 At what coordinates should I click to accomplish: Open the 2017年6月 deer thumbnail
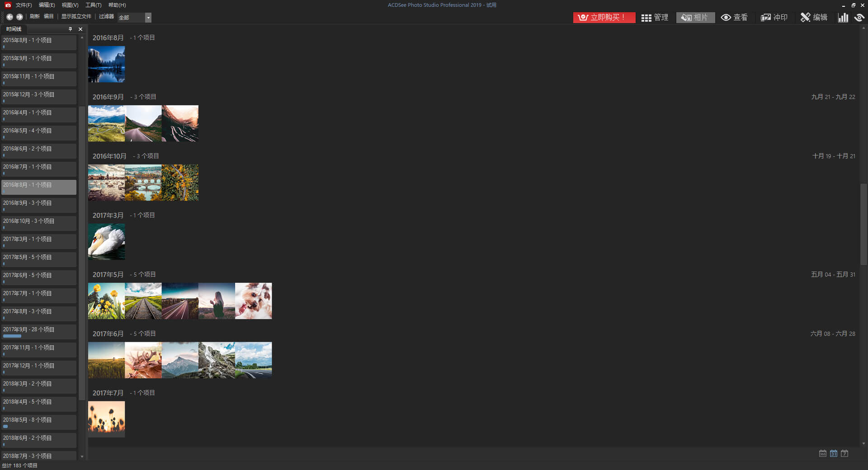(x=143, y=360)
